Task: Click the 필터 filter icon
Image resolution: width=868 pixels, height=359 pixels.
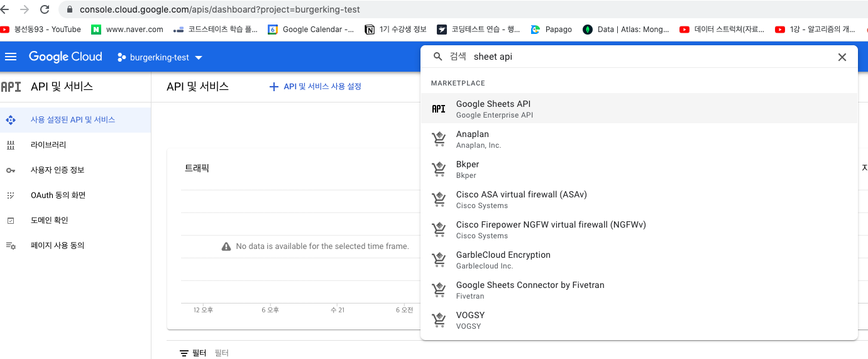Action: [184, 353]
